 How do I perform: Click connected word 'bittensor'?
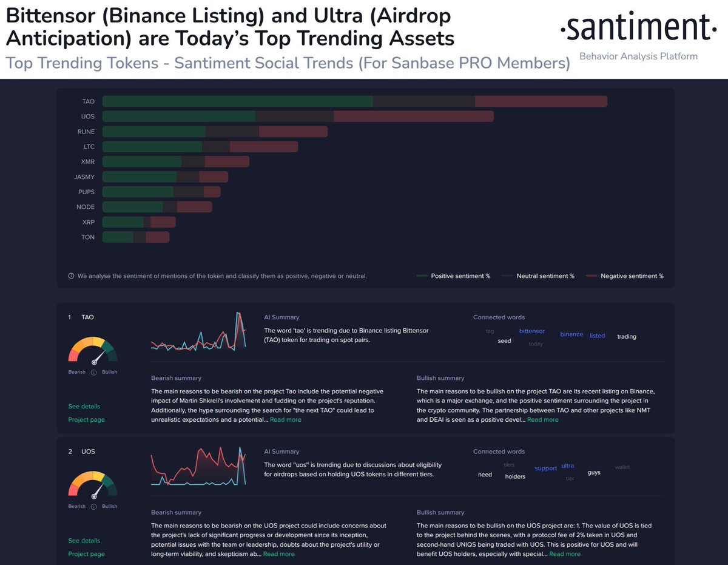(x=532, y=331)
